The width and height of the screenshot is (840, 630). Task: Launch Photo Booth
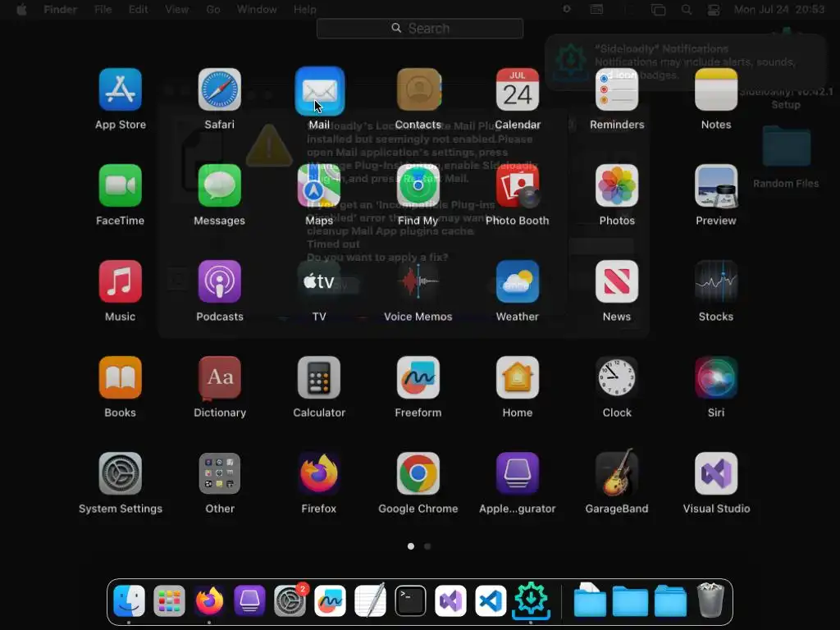pos(518,185)
